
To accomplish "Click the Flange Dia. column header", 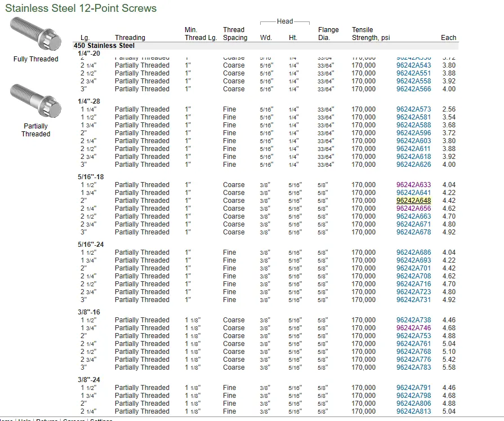I will pos(328,34).
